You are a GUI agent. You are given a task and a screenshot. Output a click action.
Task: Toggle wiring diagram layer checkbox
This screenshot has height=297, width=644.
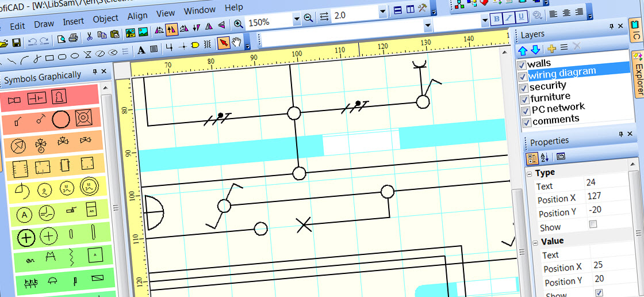[523, 77]
